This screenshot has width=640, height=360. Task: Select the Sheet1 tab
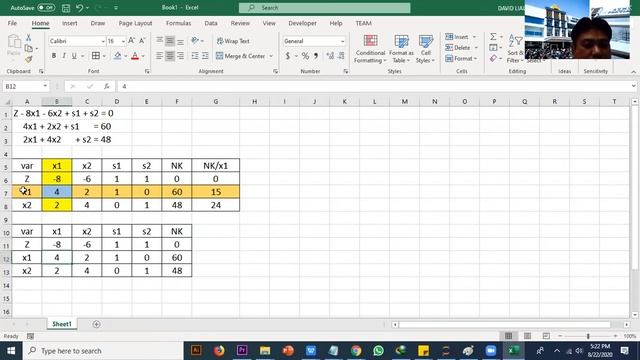click(x=62, y=324)
